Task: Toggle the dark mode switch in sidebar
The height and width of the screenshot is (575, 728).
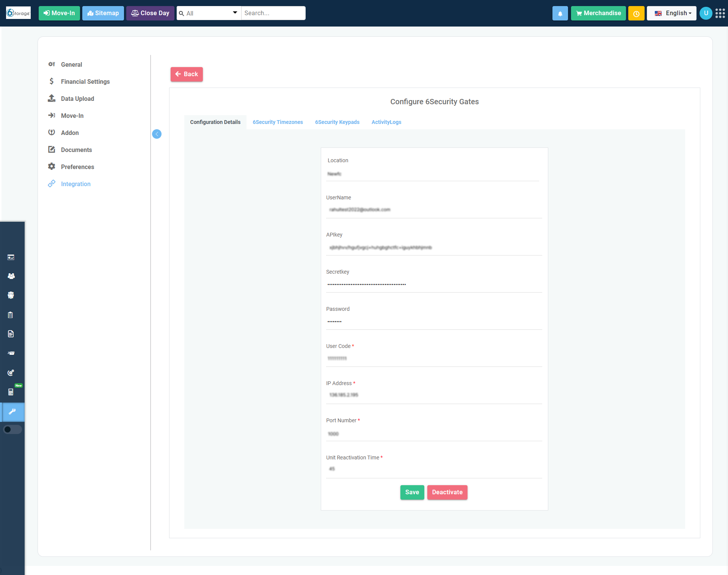Action: point(12,429)
